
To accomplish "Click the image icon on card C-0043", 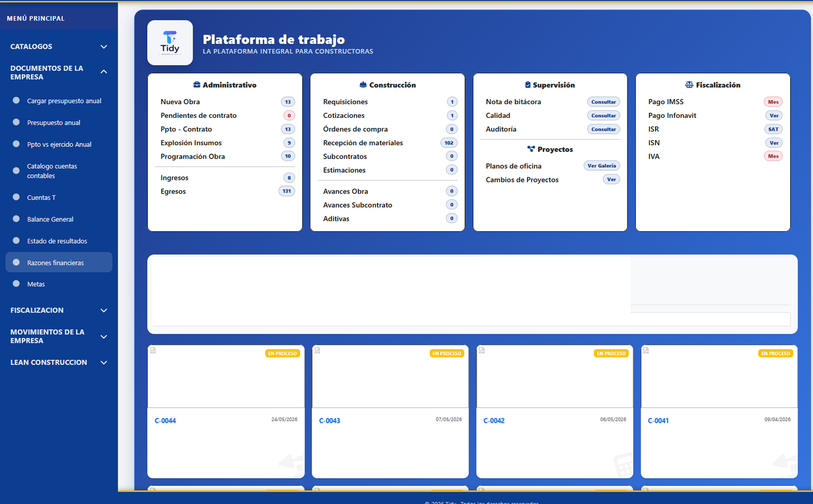I will click(317, 350).
